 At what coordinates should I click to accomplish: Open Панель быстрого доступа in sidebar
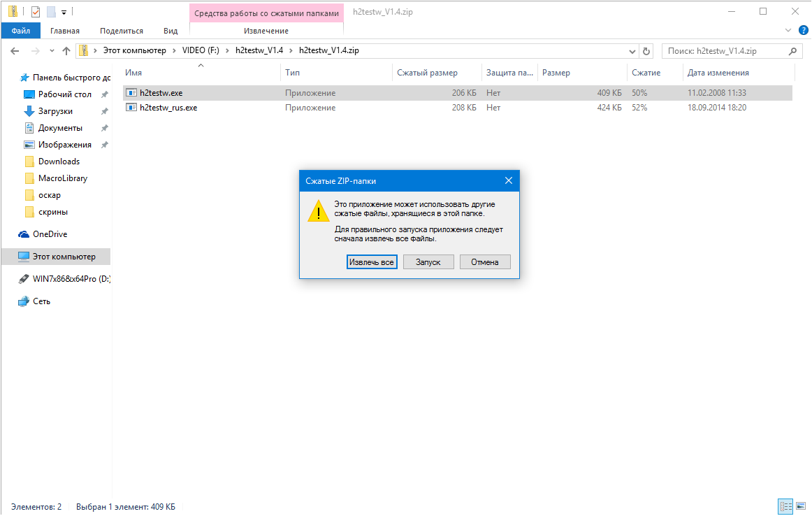[x=65, y=78]
